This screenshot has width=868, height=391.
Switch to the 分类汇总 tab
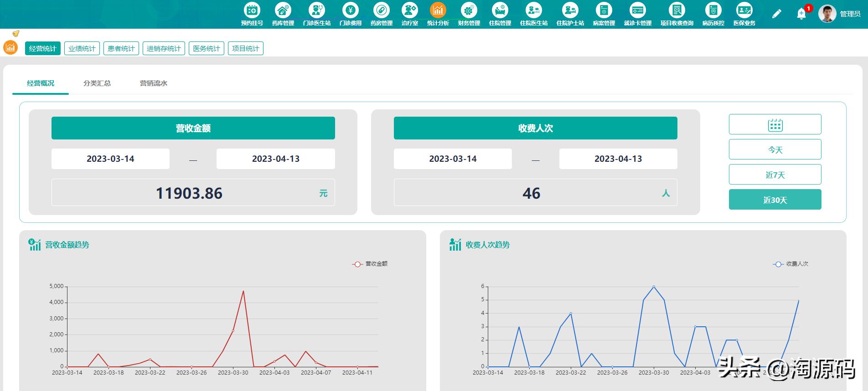[x=97, y=83]
